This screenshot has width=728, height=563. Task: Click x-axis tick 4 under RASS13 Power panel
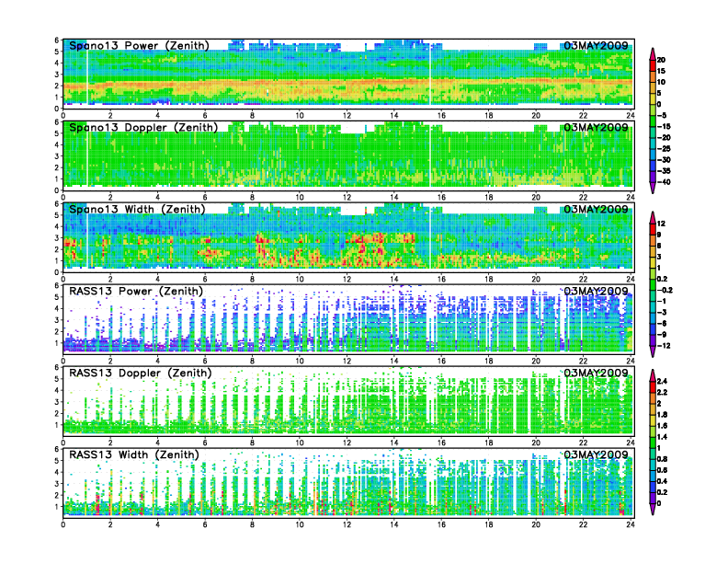(158, 361)
